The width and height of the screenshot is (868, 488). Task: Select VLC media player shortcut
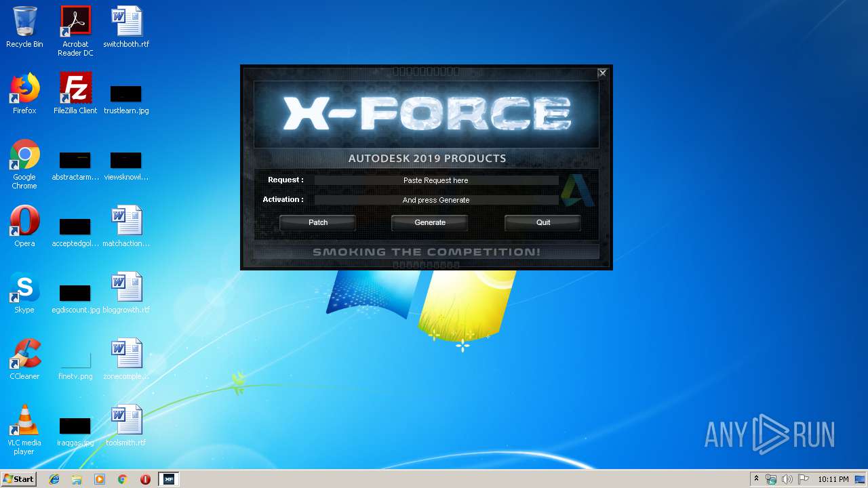[x=24, y=430]
